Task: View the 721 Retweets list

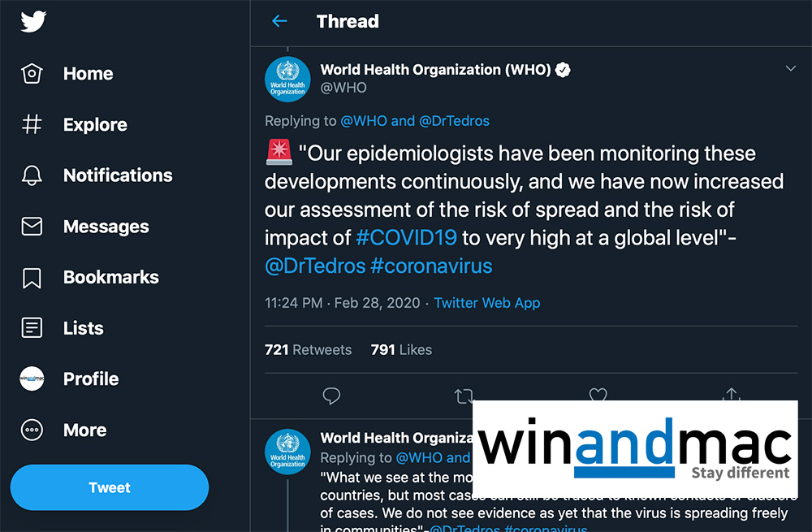Action: coord(309,350)
